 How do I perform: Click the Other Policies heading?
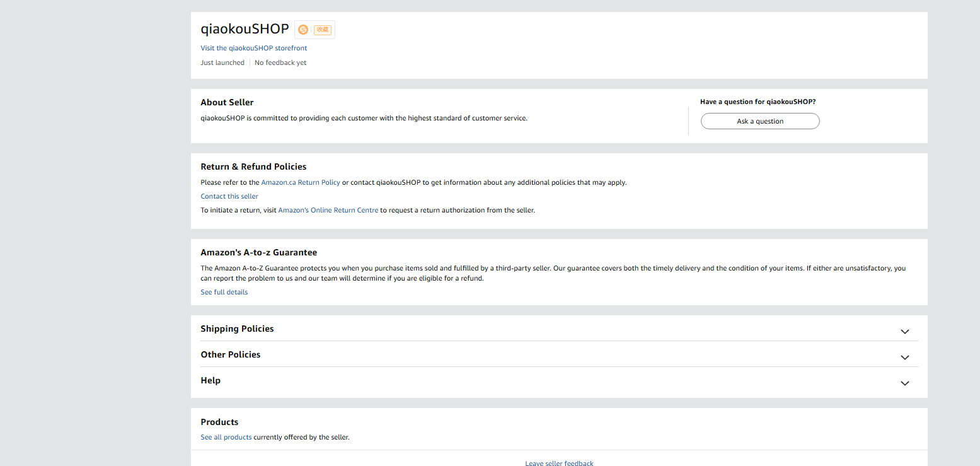tap(231, 354)
